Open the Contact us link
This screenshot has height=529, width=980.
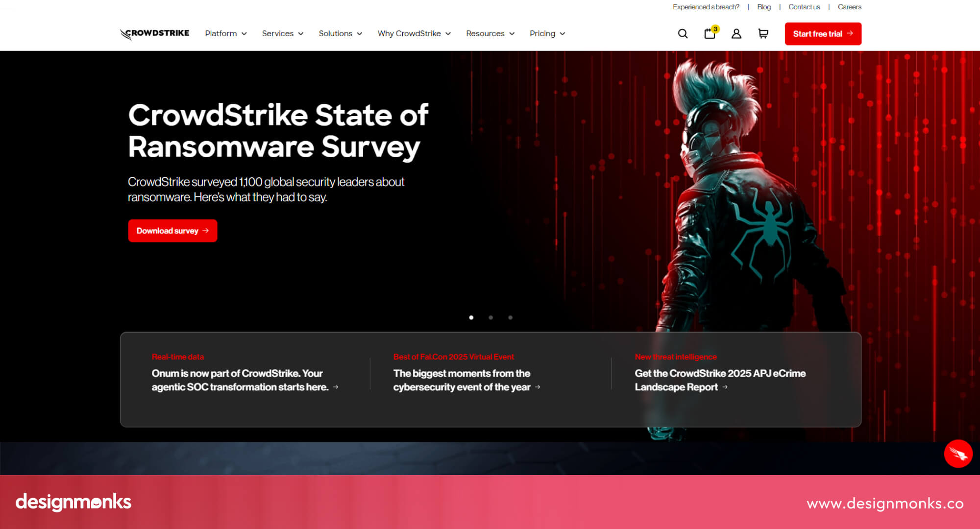click(804, 7)
